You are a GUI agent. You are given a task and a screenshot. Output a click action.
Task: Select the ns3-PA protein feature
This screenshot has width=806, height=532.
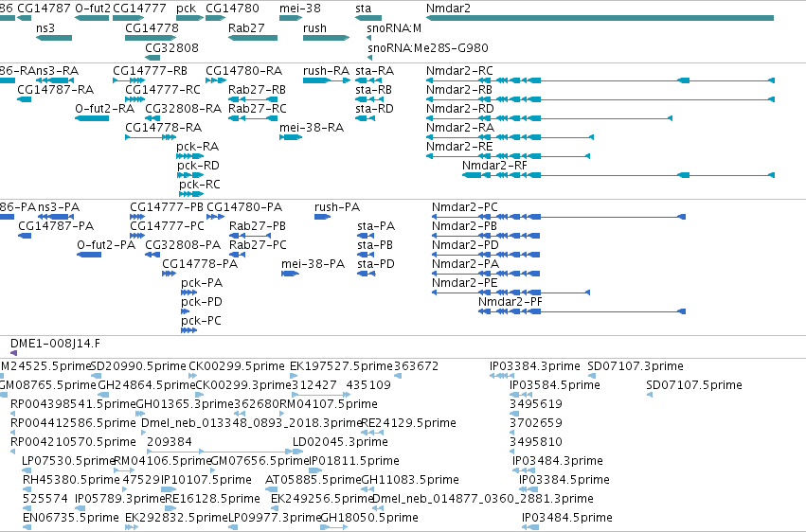(56, 217)
